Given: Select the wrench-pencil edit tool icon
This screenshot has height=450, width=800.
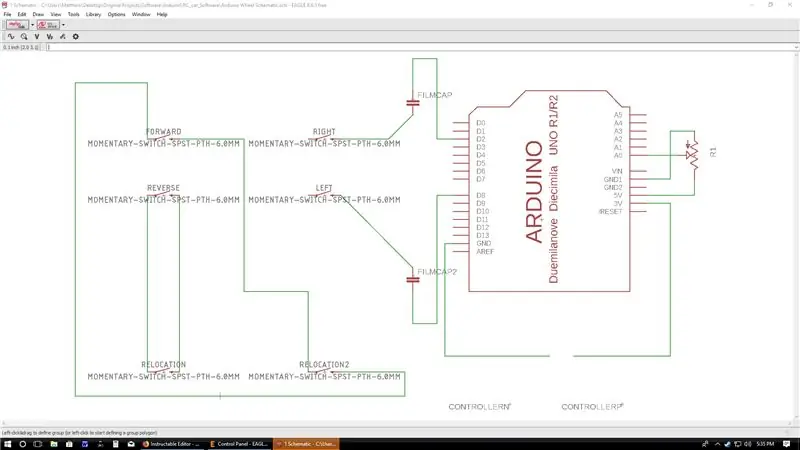Looking at the screenshot, I should click(63, 37).
